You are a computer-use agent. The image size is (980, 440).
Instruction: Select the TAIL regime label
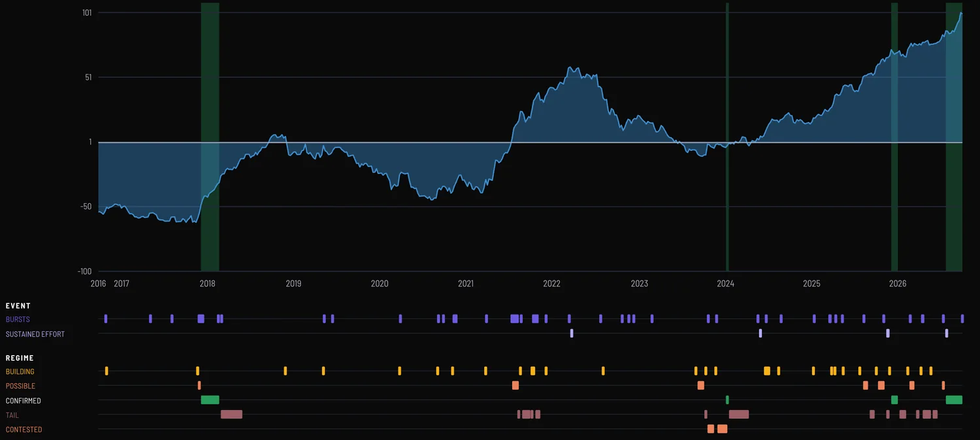pos(12,415)
